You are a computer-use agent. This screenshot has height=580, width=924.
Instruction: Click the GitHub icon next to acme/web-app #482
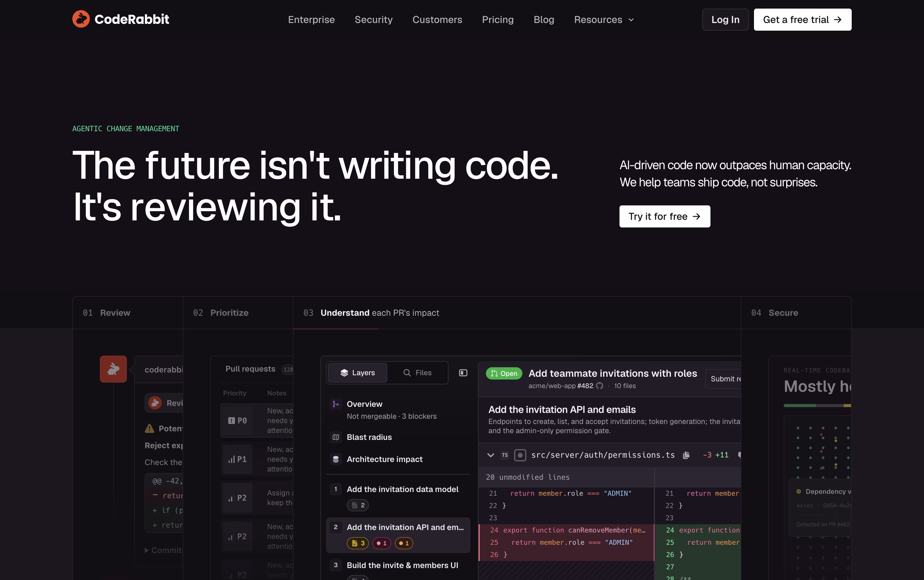[599, 386]
